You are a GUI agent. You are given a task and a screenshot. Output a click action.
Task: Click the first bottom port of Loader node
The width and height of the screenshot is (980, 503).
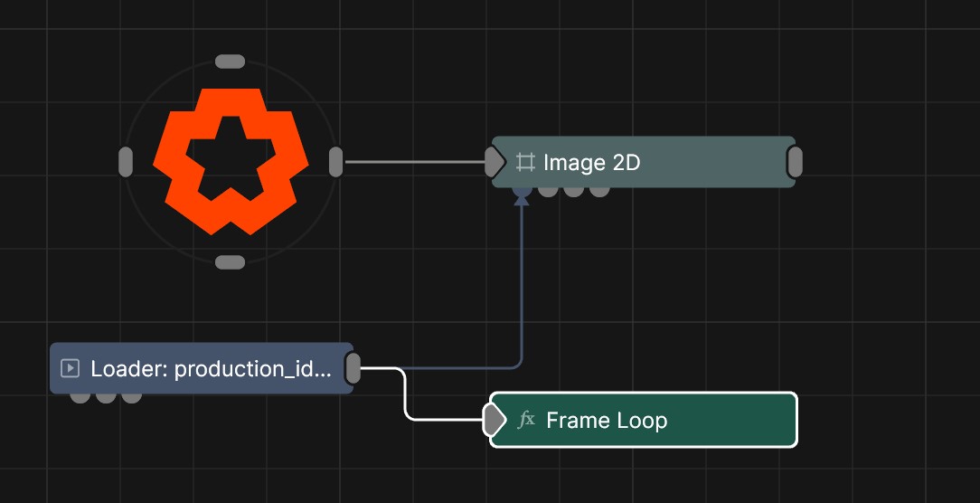pyautogui.click(x=80, y=396)
